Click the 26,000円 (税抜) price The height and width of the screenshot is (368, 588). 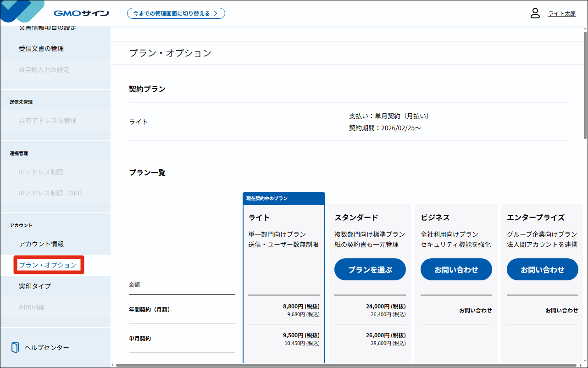click(386, 335)
